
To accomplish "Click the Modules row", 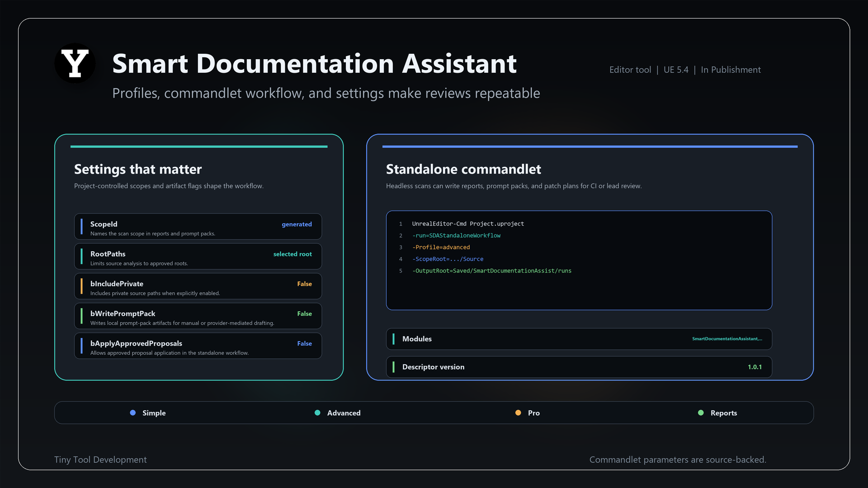I will coord(579,339).
